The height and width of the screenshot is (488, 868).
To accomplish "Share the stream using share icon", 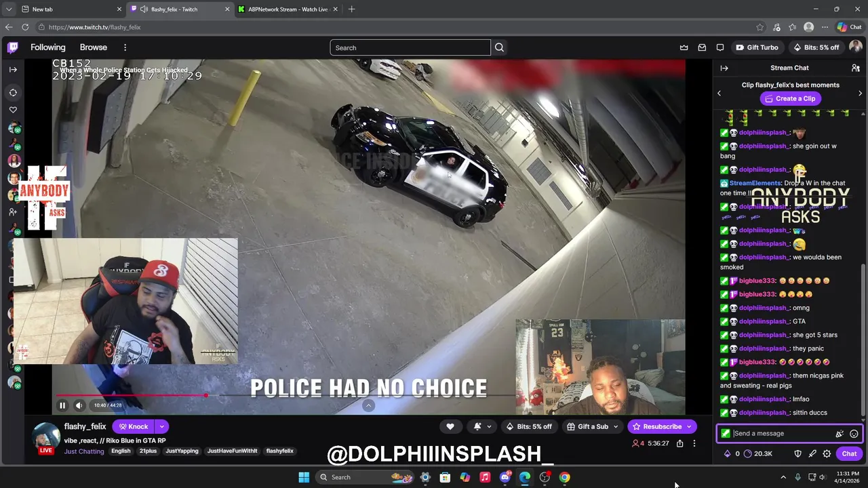I will (x=679, y=443).
